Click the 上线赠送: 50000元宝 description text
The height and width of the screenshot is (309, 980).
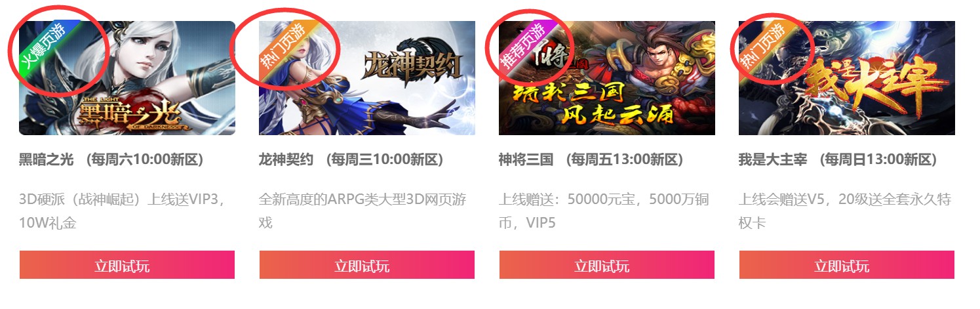pos(604,211)
